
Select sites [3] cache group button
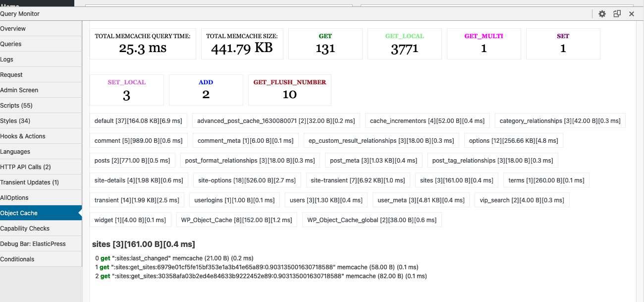pyautogui.click(x=457, y=180)
